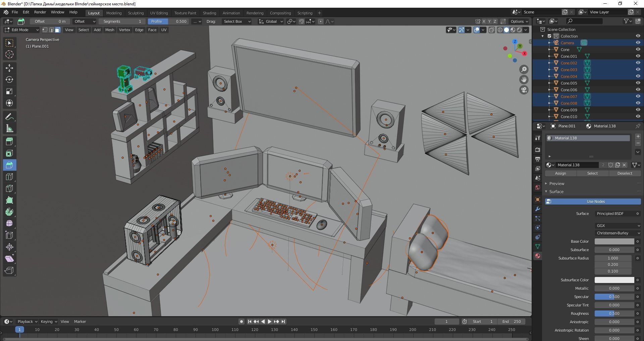Collapse the Surface panel

(x=556, y=192)
